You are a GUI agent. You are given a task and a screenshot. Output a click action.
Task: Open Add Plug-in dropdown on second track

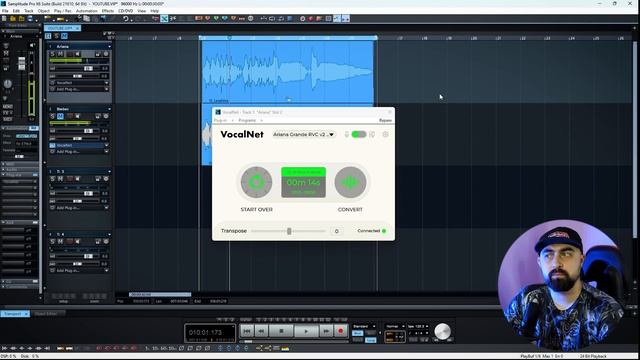coord(107,151)
